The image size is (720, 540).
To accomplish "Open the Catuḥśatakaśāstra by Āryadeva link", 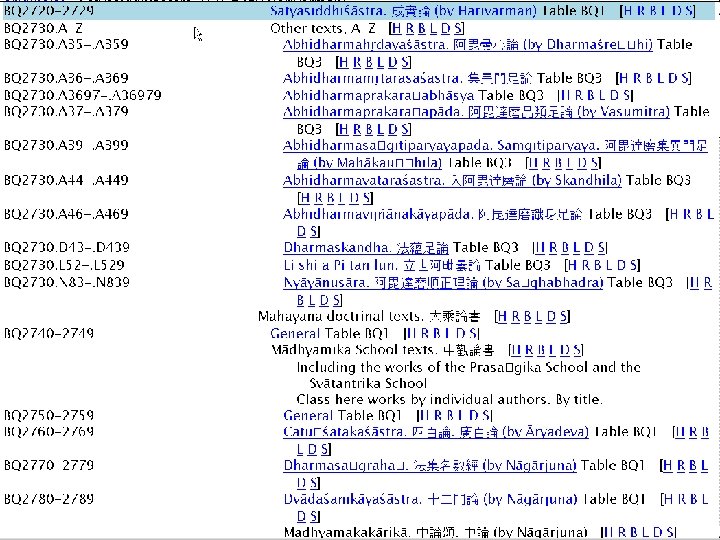I will pos(436,432).
